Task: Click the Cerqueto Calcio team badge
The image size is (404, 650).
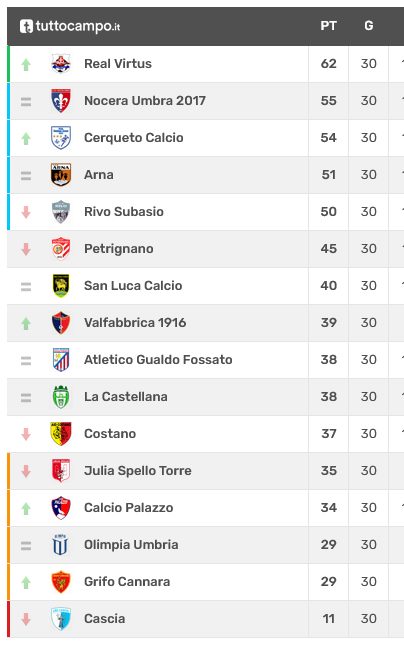Action: pos(61,138)
